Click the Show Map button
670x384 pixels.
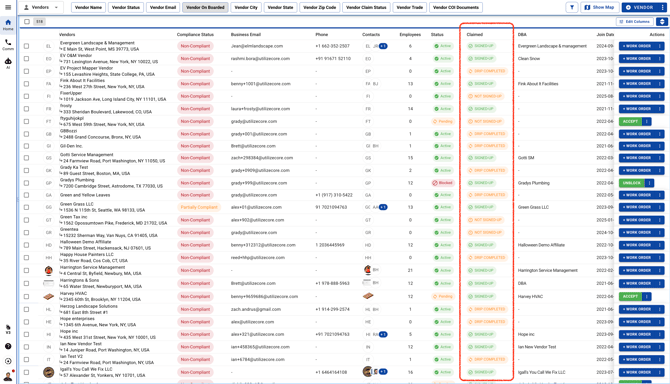599,7
